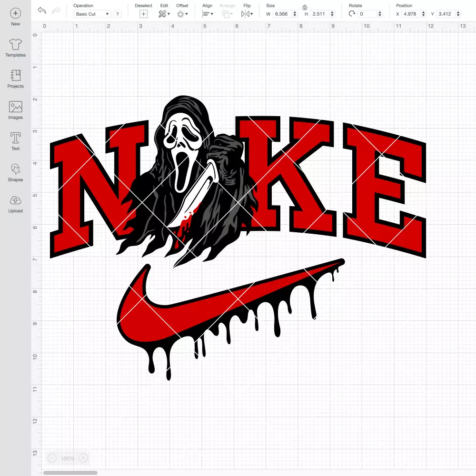Click the Deselect icon

click(x=143, y=14)
